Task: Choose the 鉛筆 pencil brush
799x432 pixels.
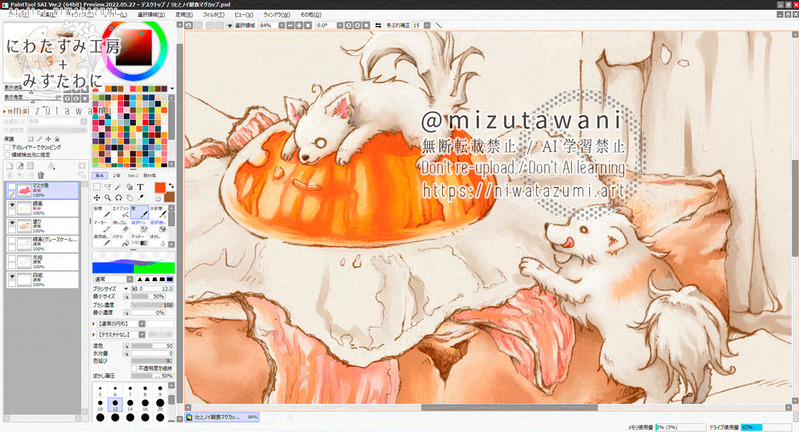Action: click(102, 212)
